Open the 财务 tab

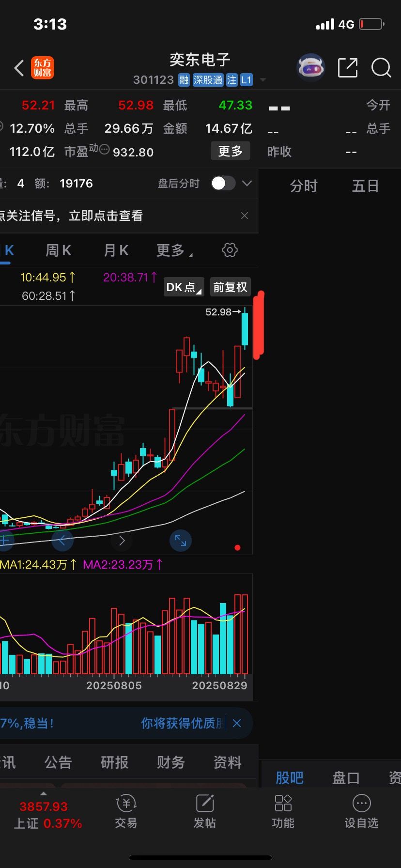coord(170,762)
